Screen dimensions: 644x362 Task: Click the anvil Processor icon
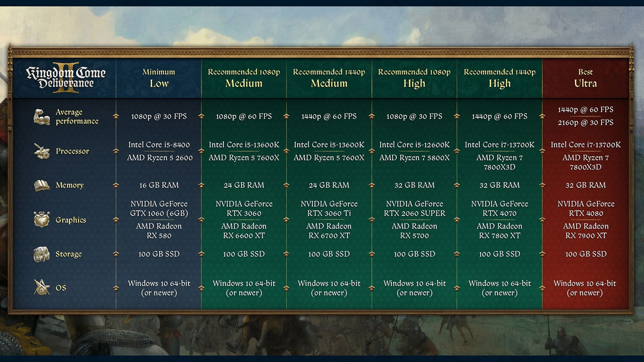pyautogui.click(x=42, y=151)
